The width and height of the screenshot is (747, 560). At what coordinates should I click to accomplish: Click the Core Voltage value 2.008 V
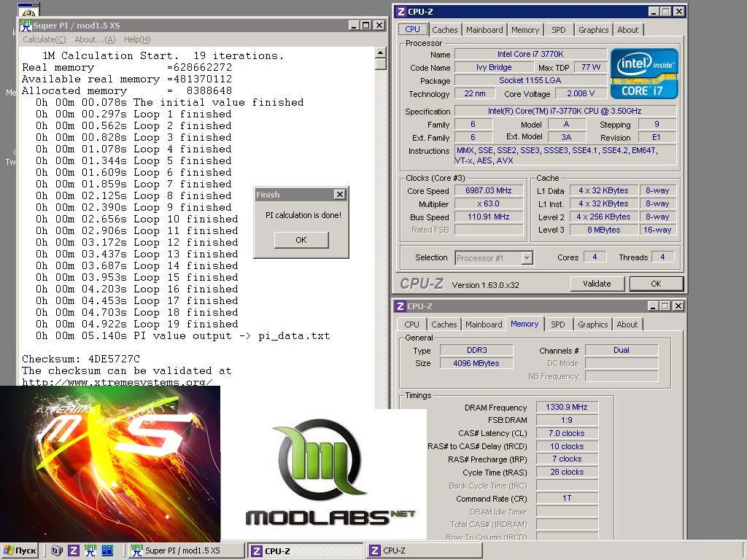click(x=580, y=94)
